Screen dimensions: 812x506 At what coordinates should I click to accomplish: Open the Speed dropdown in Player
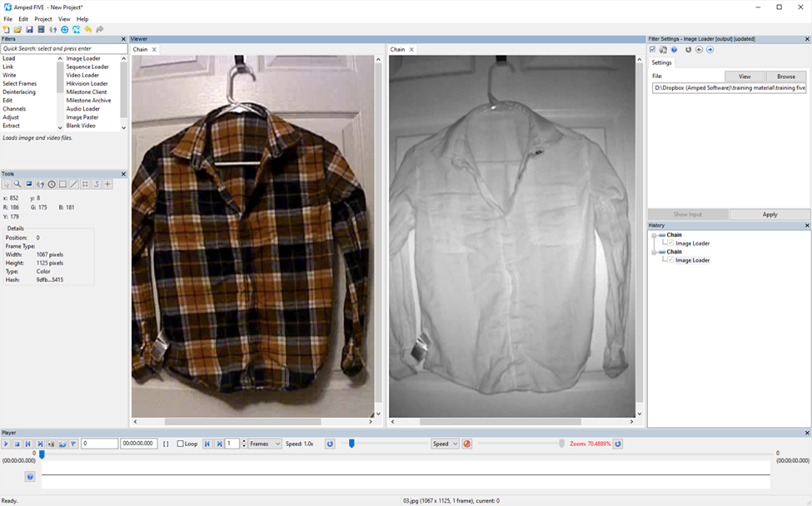coord(445,444)
